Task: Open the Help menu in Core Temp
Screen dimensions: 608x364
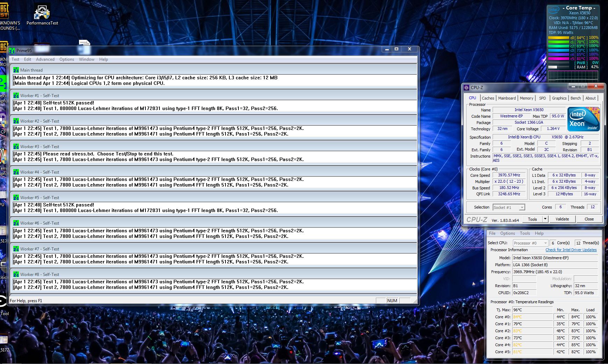Action: pyautogui.click(x=539, y=233)
